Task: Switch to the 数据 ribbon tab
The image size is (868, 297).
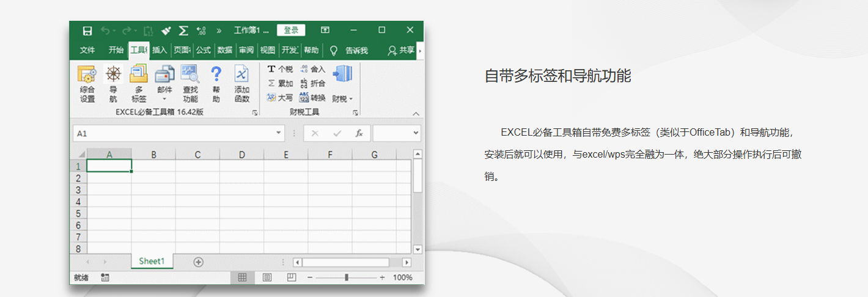Action: pos(225,50)
